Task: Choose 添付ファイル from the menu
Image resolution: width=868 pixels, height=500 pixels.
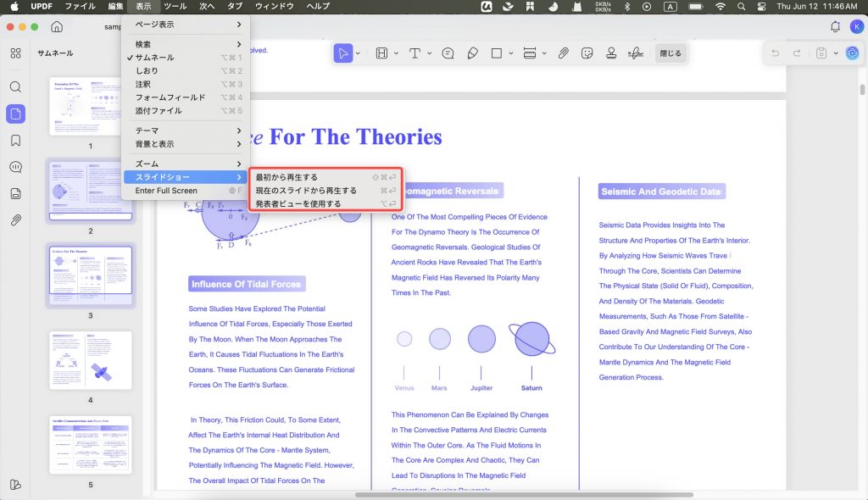Action: pyautogui.click(x=186, y=111)
